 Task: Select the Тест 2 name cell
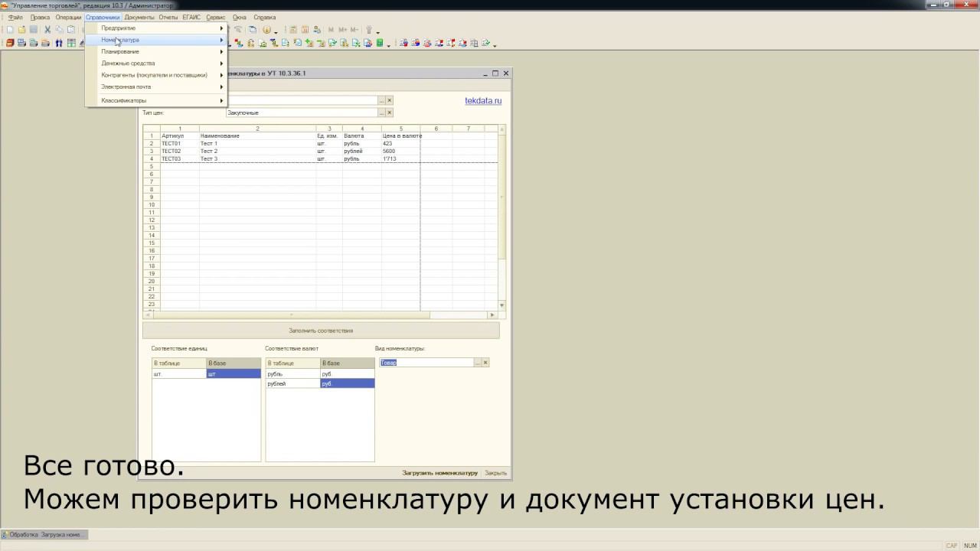pyautogui.click(x=257, y=151)
